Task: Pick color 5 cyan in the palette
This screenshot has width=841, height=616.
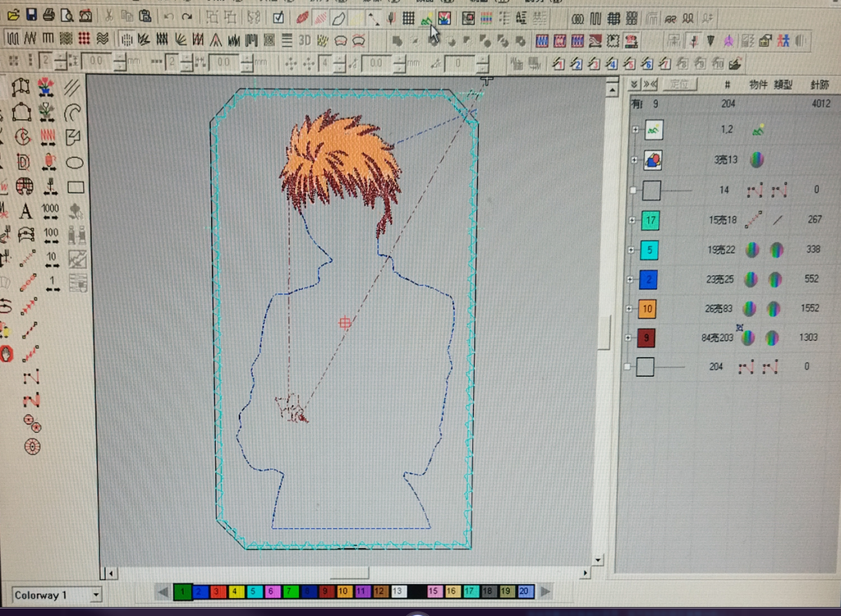Action: (255, 591)
